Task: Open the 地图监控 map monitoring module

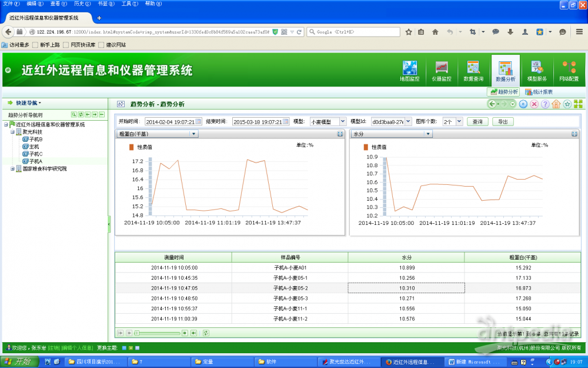Action: [409, 71]
